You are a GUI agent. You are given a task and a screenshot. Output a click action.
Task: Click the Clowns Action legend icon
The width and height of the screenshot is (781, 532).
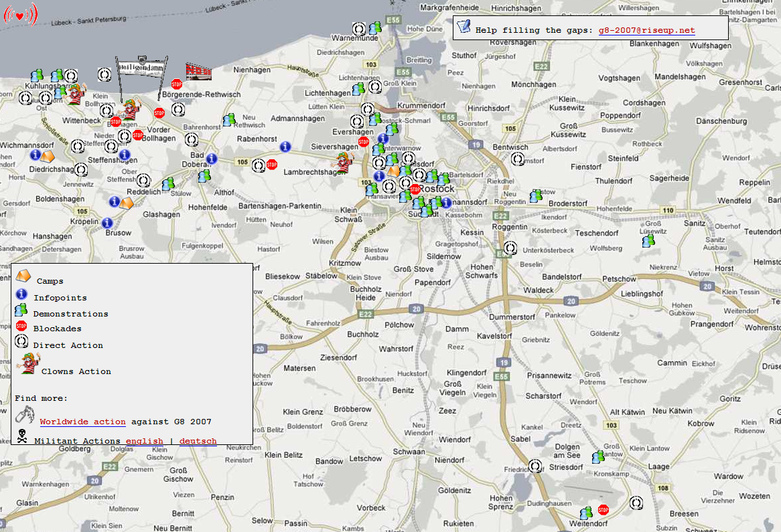[25, 365]
